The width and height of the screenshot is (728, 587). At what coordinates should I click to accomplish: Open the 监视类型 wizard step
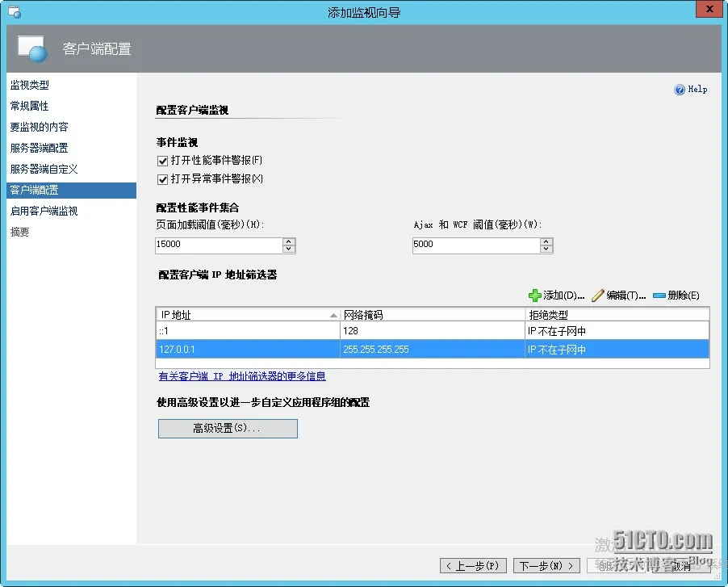click(30, 85)
